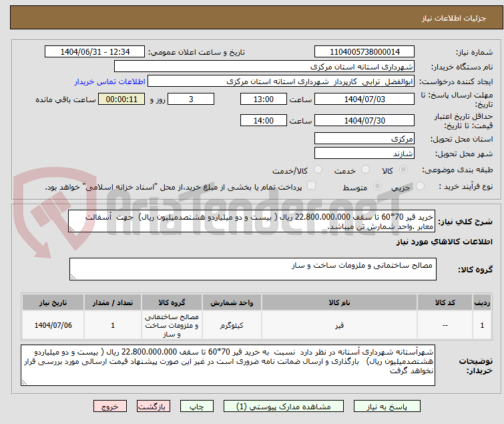Click the کد کالا column header
Screen dimensions: 504x424
pos(445,302)
